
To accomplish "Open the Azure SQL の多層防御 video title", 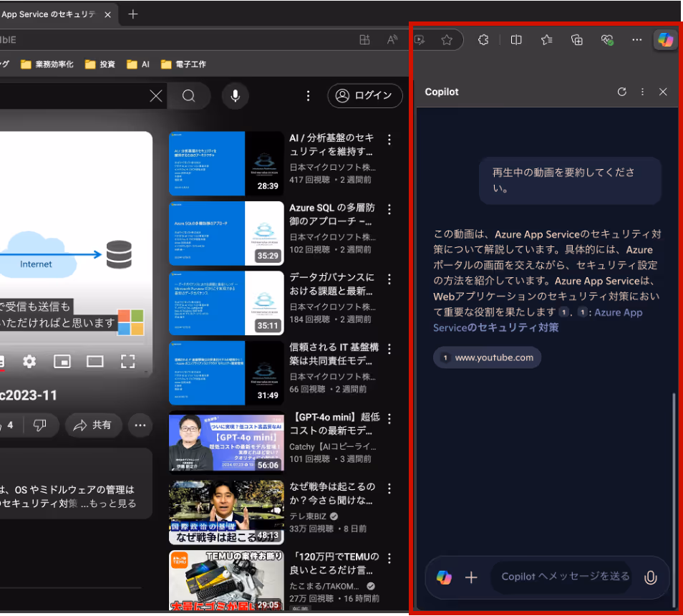I will 332,214.
